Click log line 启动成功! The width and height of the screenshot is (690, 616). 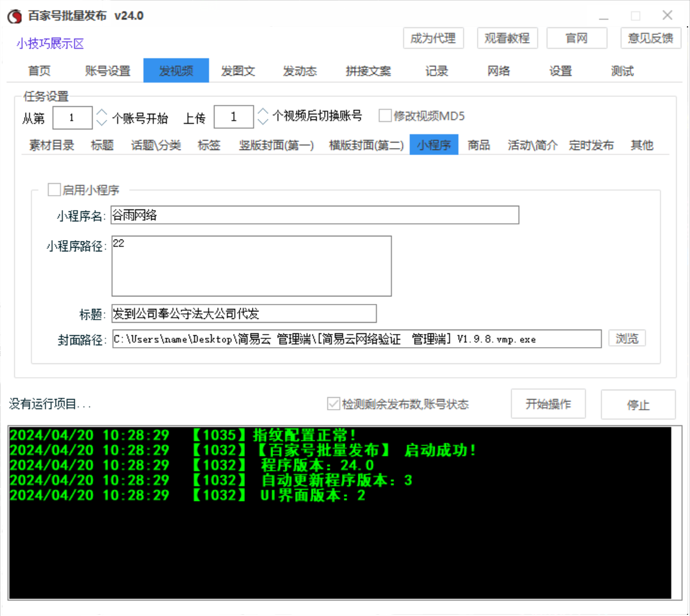coord(242,450)
